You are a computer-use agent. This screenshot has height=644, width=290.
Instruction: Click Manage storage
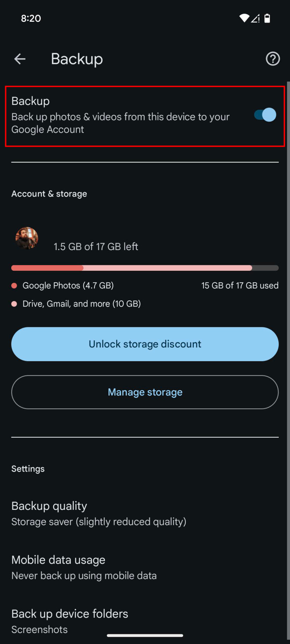click(145, 392)
